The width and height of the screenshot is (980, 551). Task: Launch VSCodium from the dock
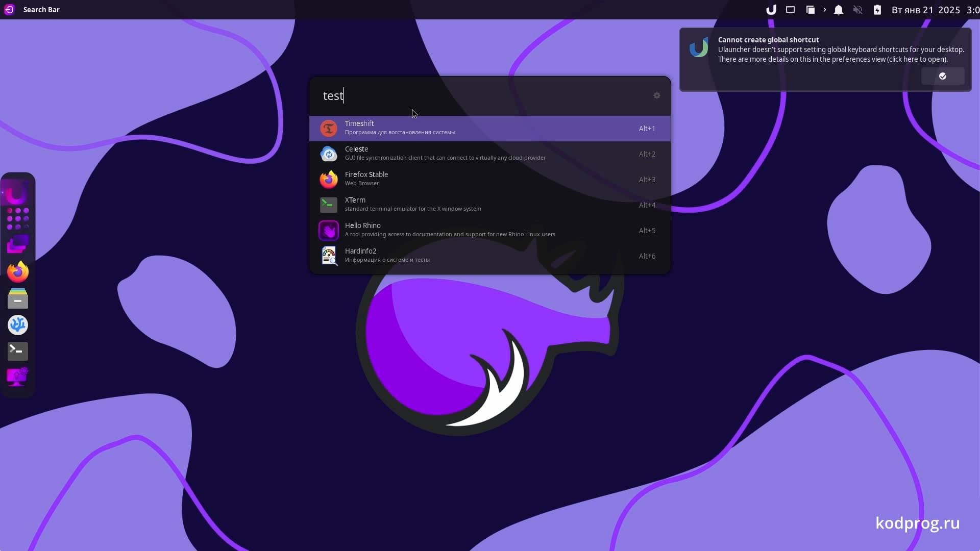(18, 325)
